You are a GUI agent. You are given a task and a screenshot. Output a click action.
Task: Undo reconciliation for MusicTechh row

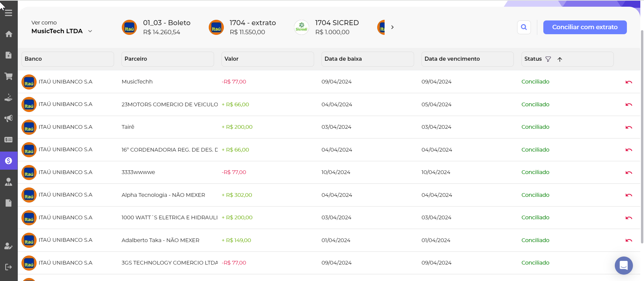[x=629, y=82]
